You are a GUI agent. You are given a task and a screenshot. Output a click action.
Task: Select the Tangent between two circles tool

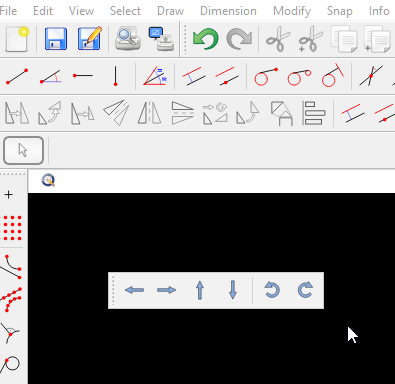click(x=299, y=77)
